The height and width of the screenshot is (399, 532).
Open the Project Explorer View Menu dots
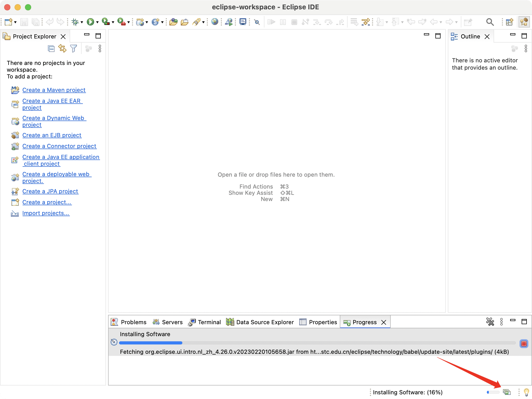(100, 49)
